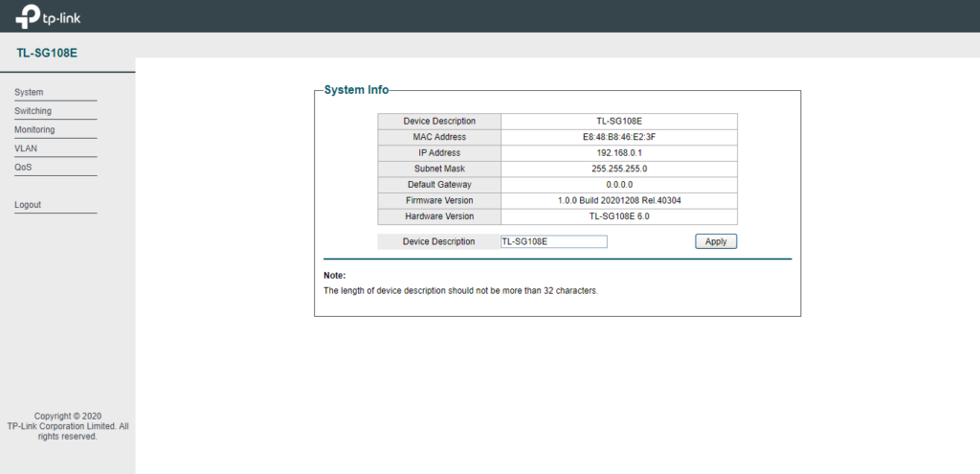The width and height of the screenshot is (980, 474).
Task: Focus the Device Description text field
Action: (x=553, y=241)
